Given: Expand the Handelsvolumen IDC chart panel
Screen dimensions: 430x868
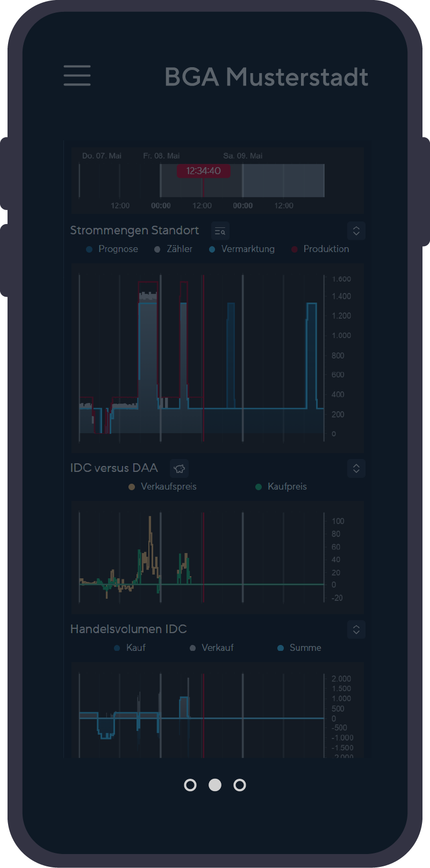Looking at the screenshot, I should click(x=356, y=630).
